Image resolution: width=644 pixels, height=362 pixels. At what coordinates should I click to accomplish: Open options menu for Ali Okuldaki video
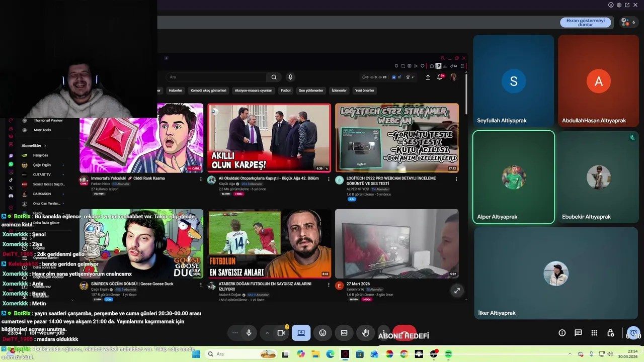click(329, 179)
